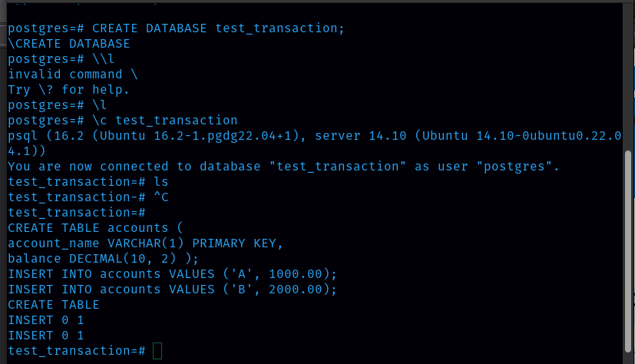Click the "CREATE TABLE" result output line
635x364 pixels.
point(54,305)
